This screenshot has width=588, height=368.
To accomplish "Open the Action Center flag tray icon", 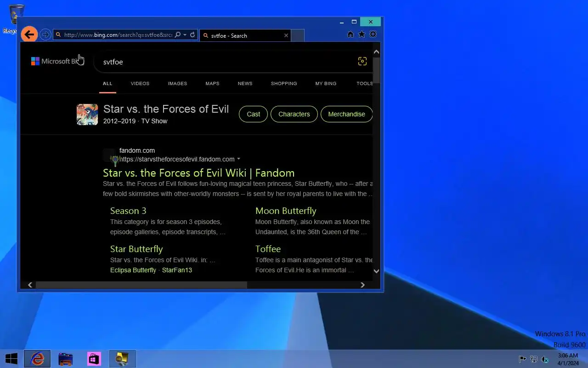I will click(x=522, y=359).
